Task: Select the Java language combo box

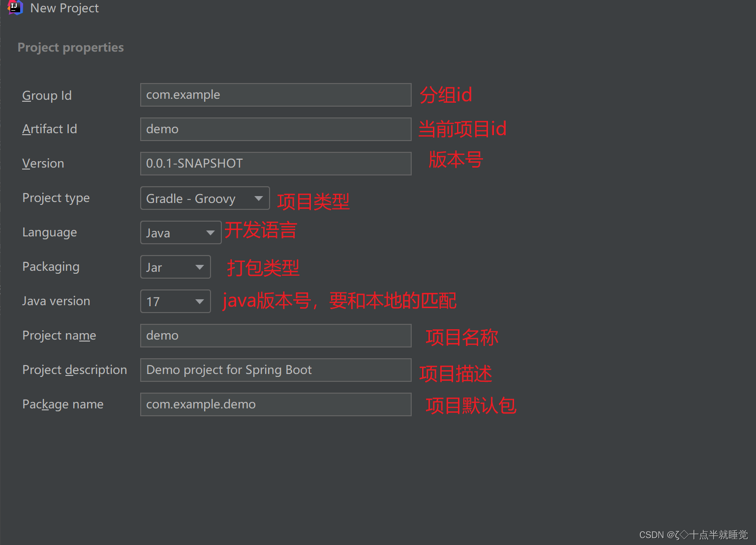Action: coord(181,232)
